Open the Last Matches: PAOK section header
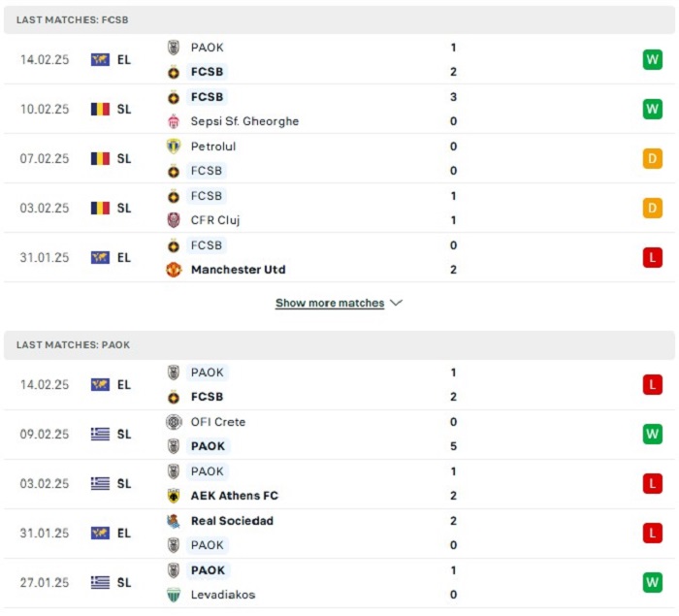 pos(339,345)
